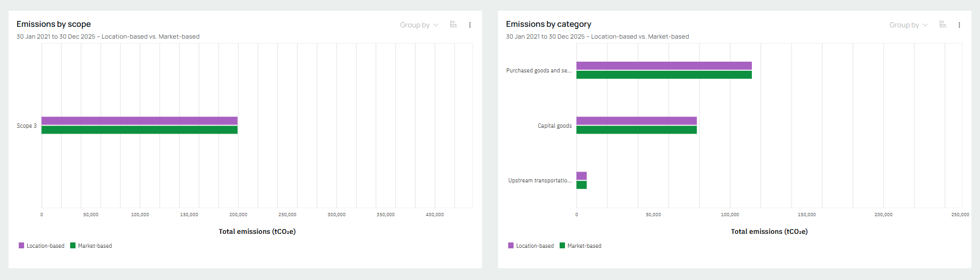Click the purple Scope 3 location-based bar
Viewport: 980px width, 280px height.
click(139, 121)
